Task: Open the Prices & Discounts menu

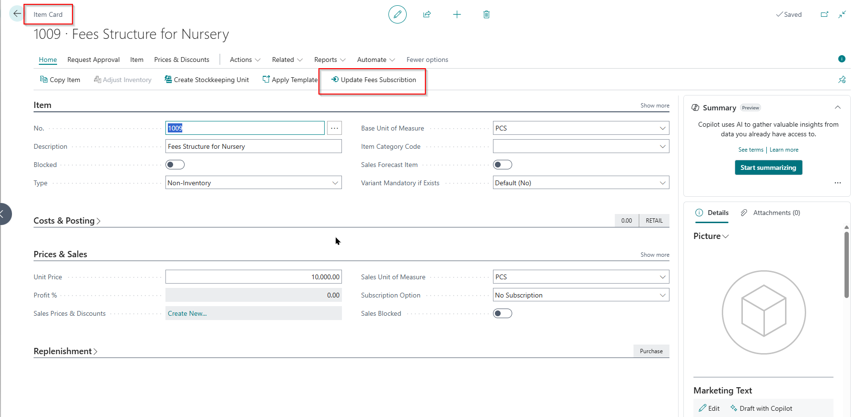Action: [x=181, y=60]
